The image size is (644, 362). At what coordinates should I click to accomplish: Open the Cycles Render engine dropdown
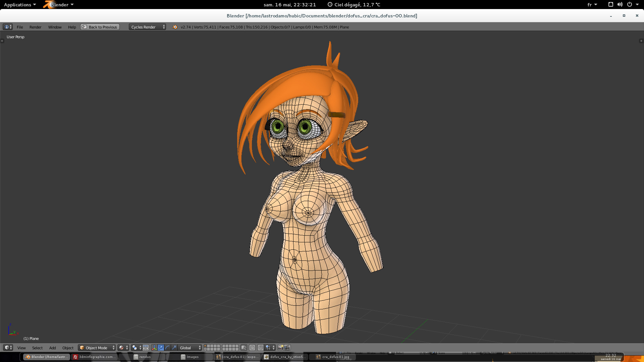[x=147, y=27]
